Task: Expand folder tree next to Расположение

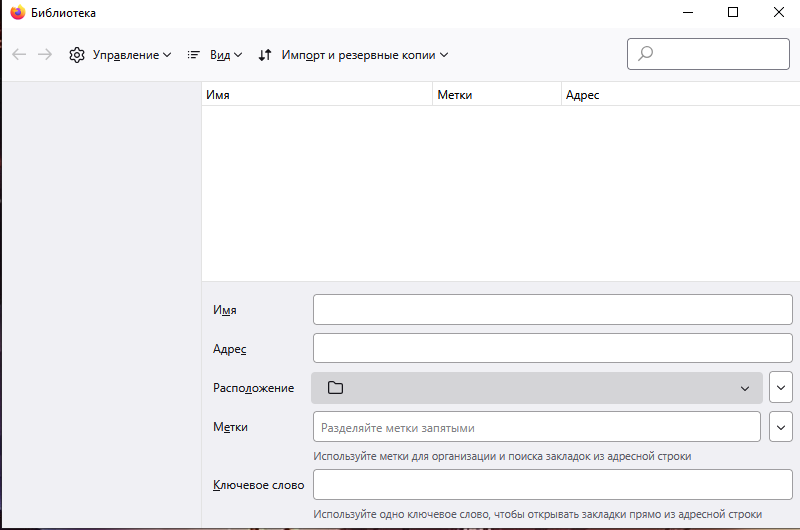Action: tap(781, 388)
